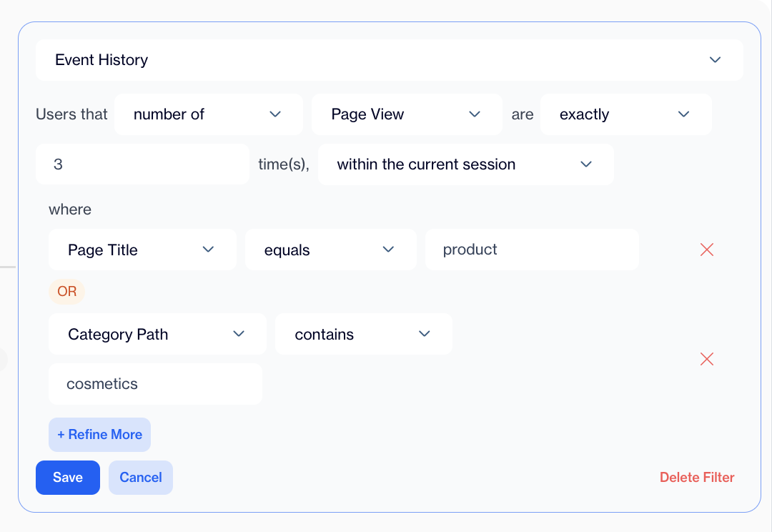Edit the "product" value field
Screen dimensions: 772x532
[532, 250]
